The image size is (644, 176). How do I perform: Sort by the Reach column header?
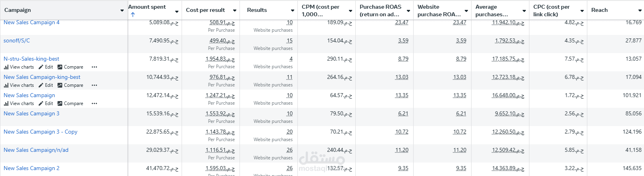pos(599,10)
